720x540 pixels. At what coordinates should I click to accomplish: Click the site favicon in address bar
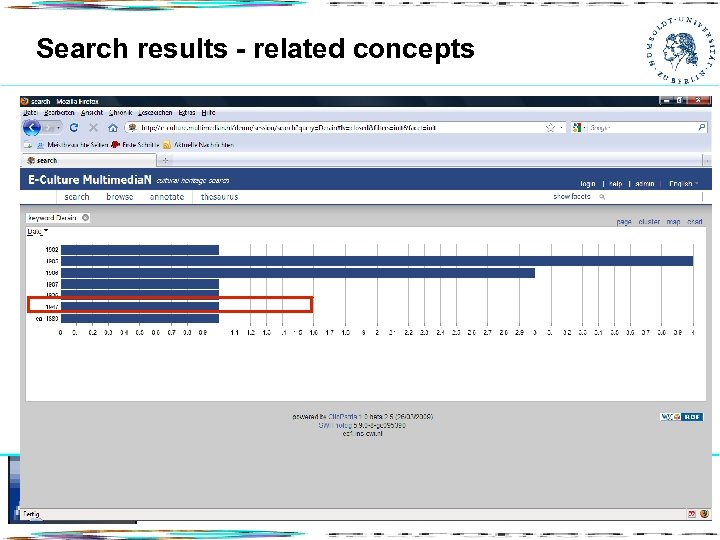[x=132, y=128]
